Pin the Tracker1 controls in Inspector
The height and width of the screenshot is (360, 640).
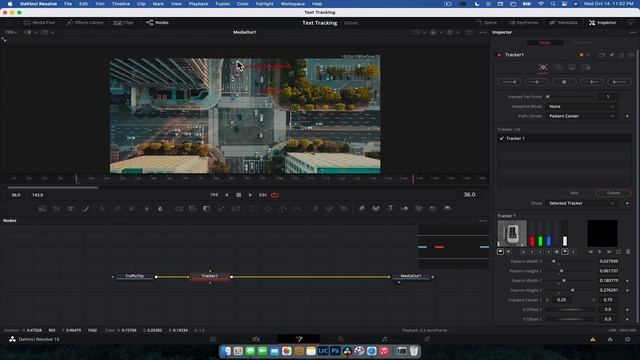pos(612,55)
